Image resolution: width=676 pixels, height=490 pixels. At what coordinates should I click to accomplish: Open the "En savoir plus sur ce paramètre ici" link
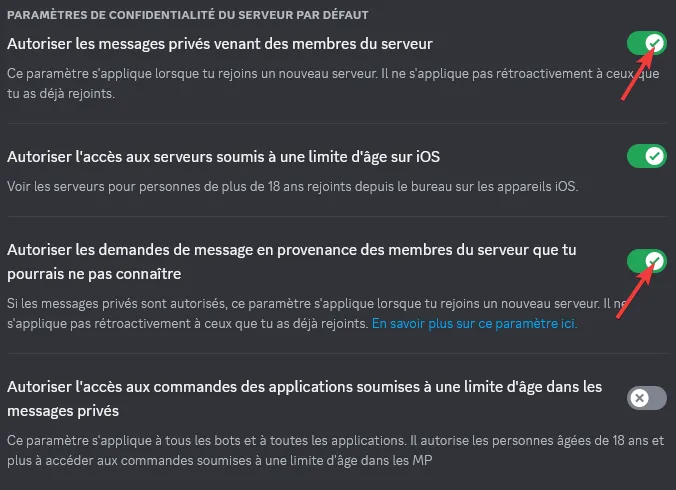(x=474, y=324)
